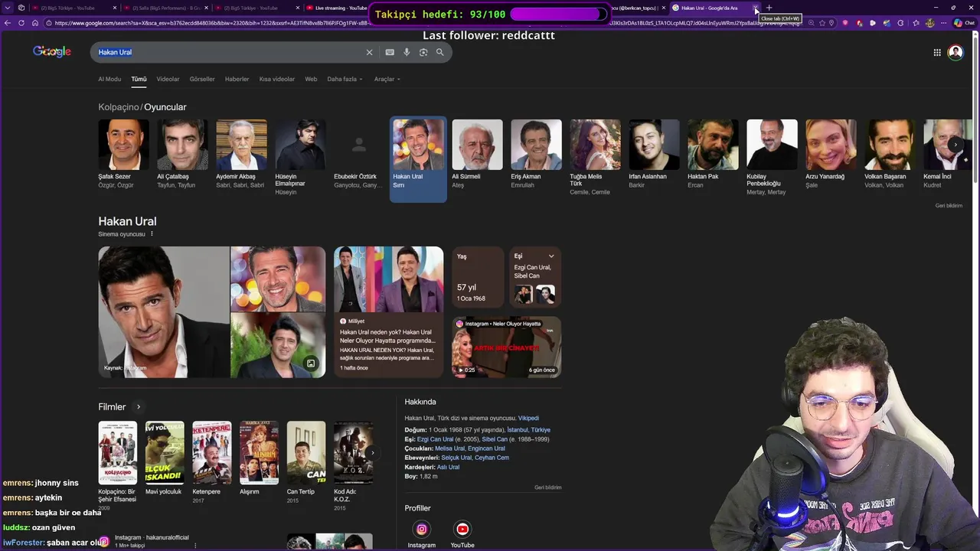
Task: Go back with the browser back arrow
Action: [8, 23]
